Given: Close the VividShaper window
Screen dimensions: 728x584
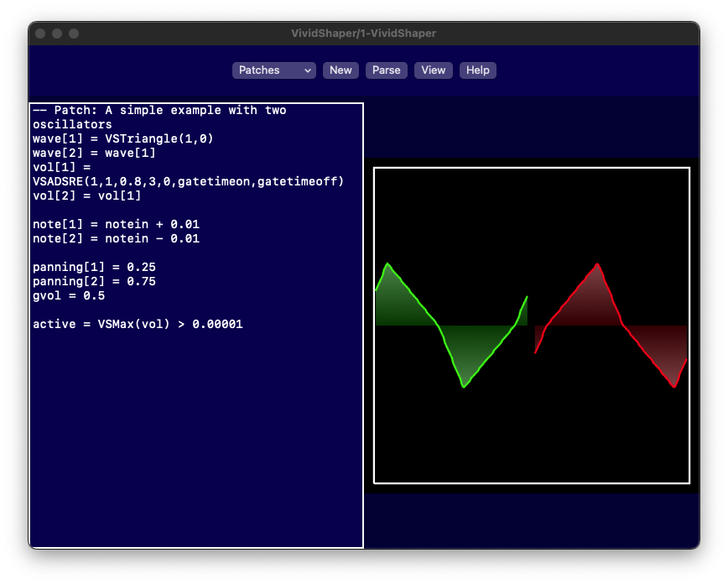Looking at the screenshot, I should pyautogui.click(x=40, y=34).
